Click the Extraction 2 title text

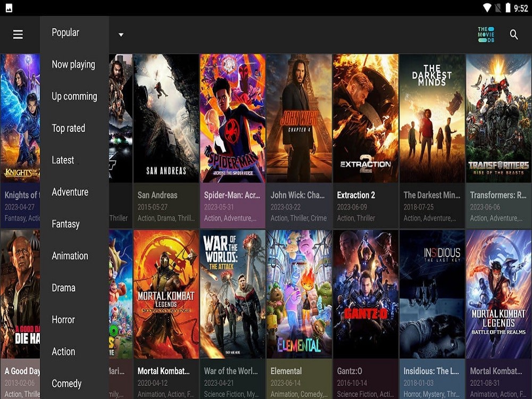tap(356, 195)
